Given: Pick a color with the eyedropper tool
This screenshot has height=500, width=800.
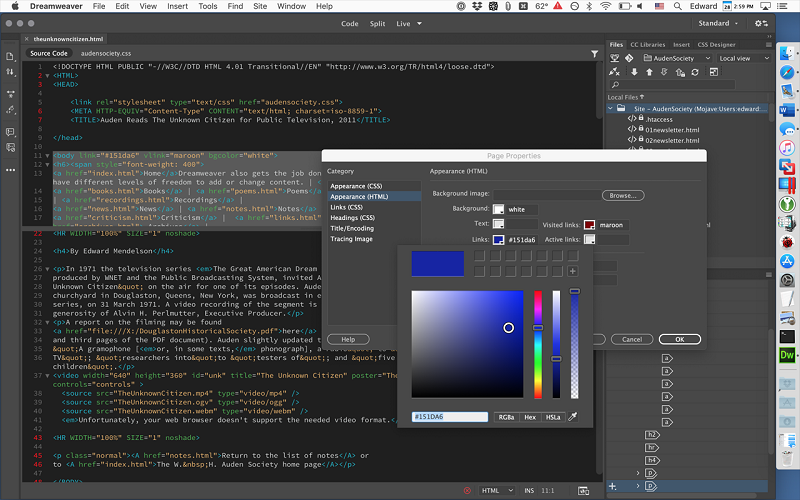Looking at the screenshot, I should coord(573,417).
